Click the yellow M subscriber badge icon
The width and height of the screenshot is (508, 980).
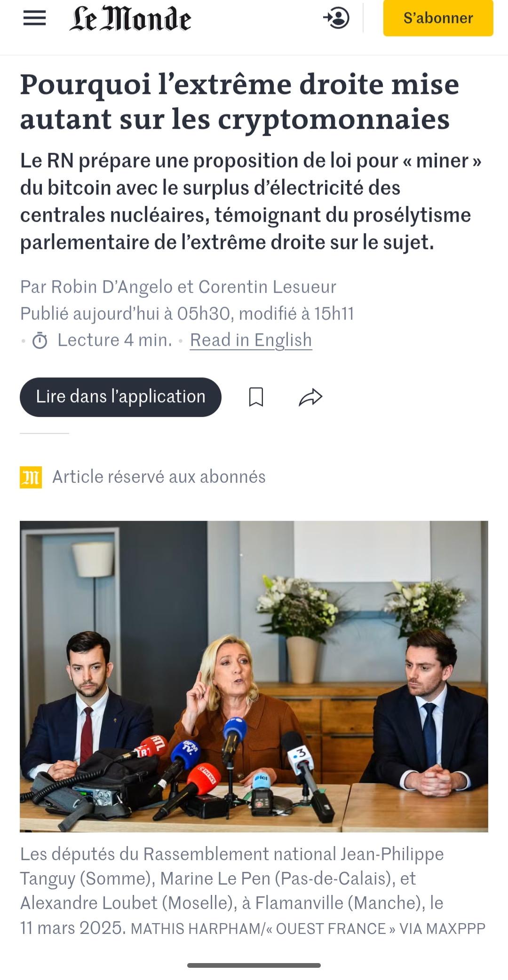pyautogui.click(x=31, y=477)
